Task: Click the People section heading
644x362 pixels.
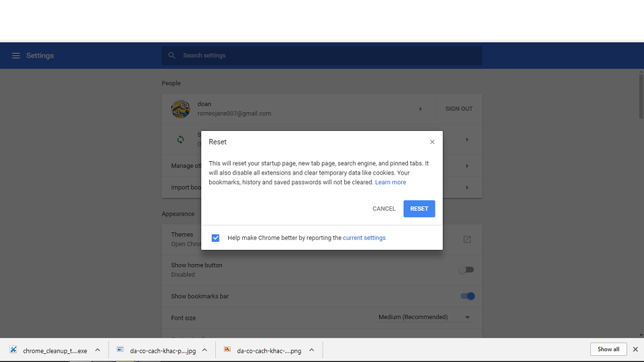Action: pyautogui.click(x=171, y=83)
